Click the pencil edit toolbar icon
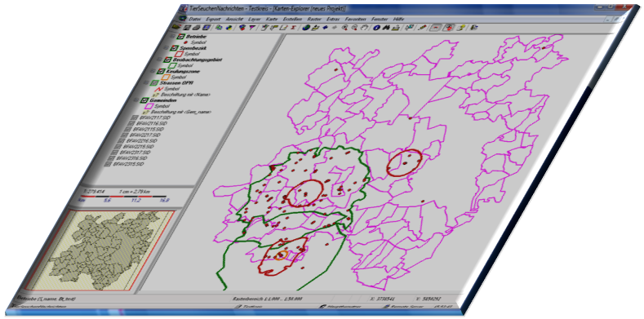 coord(422,28)
